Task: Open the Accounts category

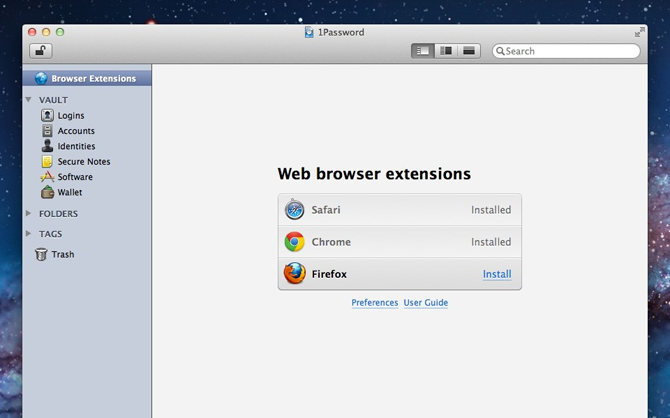Action: 76,131
